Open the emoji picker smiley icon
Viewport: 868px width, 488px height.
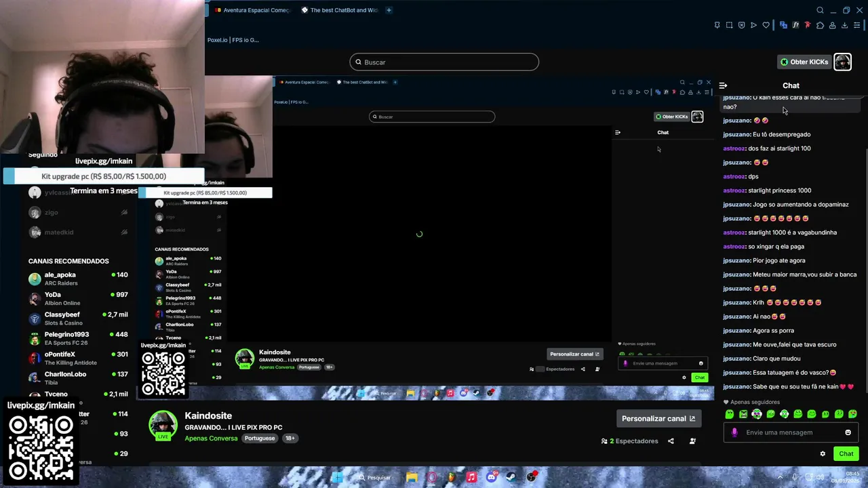coord(848,432)
